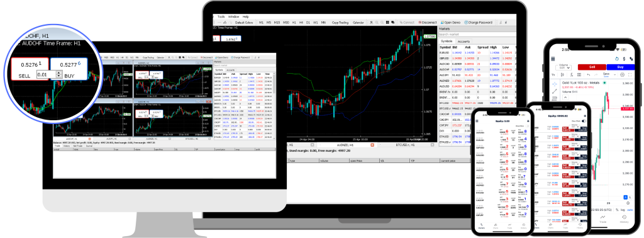The image size is (644, 238).
Task: Open chart settings gear on large phone
Action: tap(622, 75)
